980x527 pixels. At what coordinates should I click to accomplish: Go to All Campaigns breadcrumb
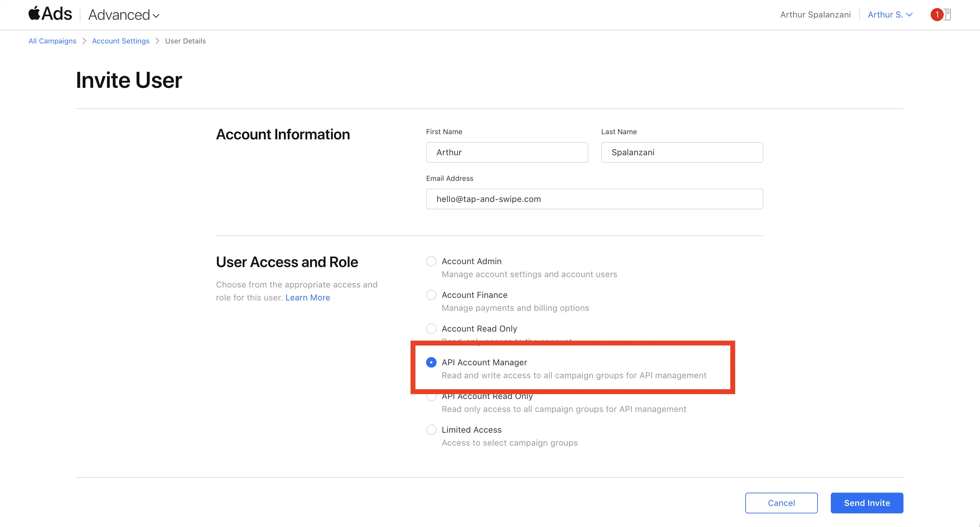tap(53, 41)
